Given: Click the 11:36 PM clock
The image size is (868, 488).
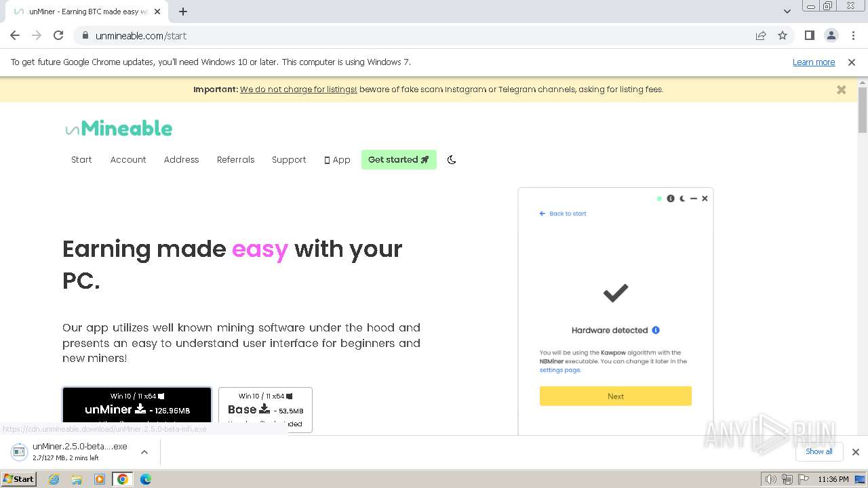Looking at the screenshot, I should point(833,479).
